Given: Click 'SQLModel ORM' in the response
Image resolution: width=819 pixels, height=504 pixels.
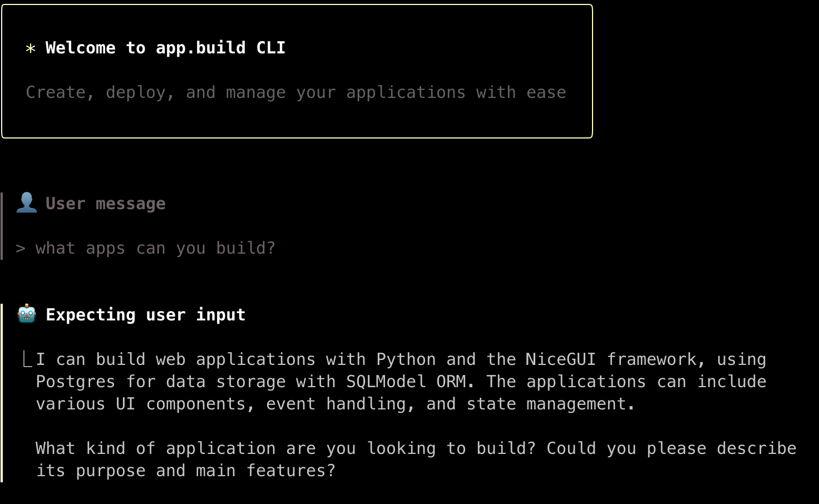Looking at the screenshot, I should (406, 382).
